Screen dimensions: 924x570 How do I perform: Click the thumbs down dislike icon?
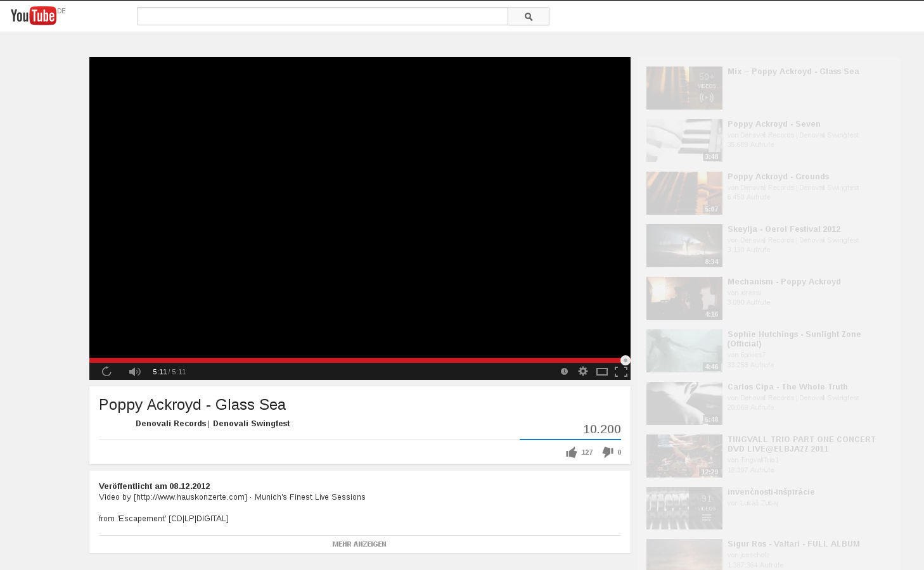pos(608,452)
